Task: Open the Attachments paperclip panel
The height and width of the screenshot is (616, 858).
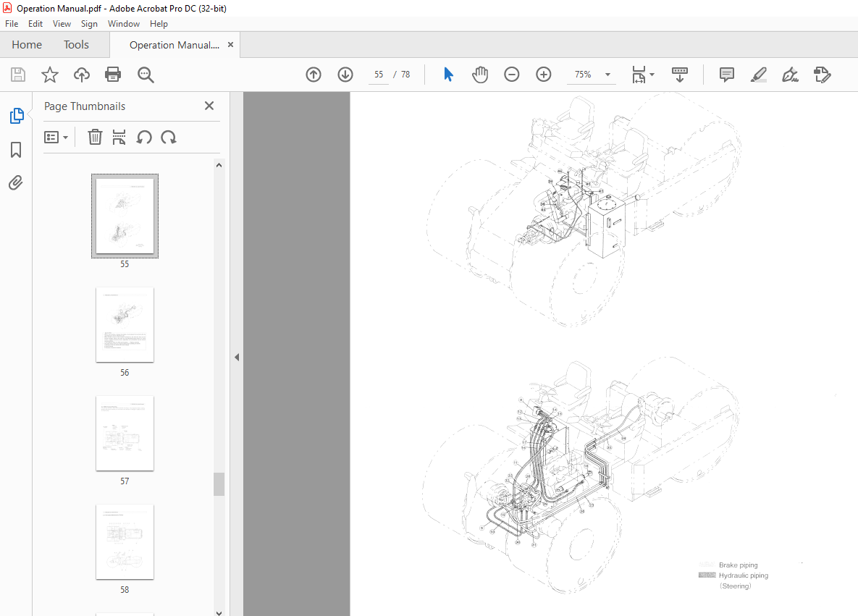Action: pos(16,182)
